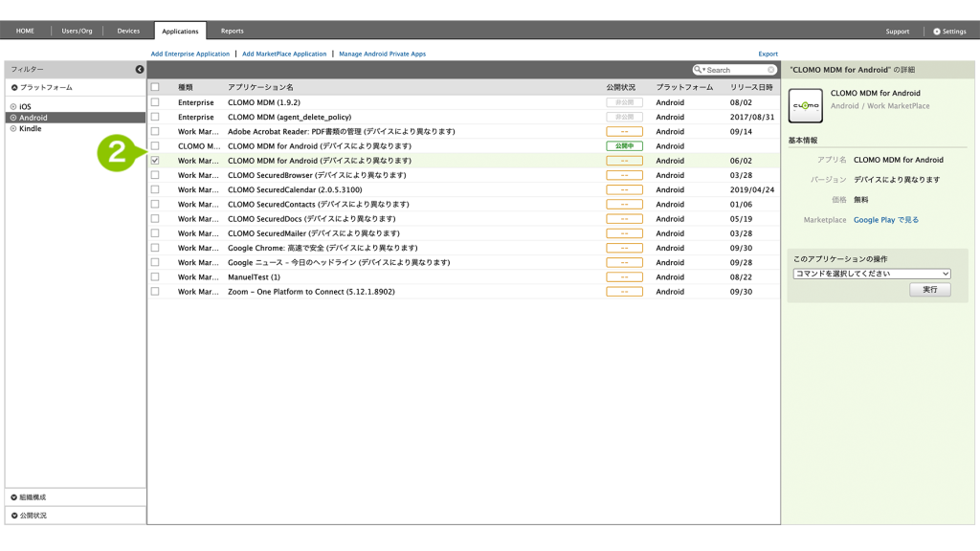Check the Adobe Acrobat Reader row checkbox
The width and height of the screenshot is (980, 551).
[155, 131]
